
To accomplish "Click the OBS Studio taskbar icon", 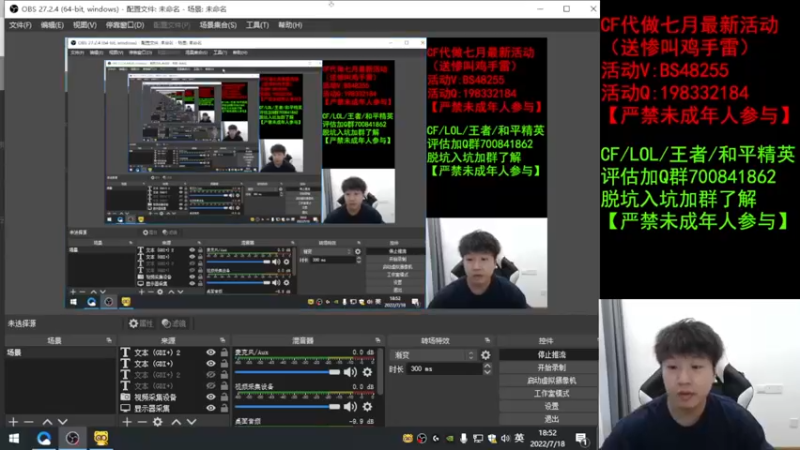I will pyautogui.click(x=72, y=439).
